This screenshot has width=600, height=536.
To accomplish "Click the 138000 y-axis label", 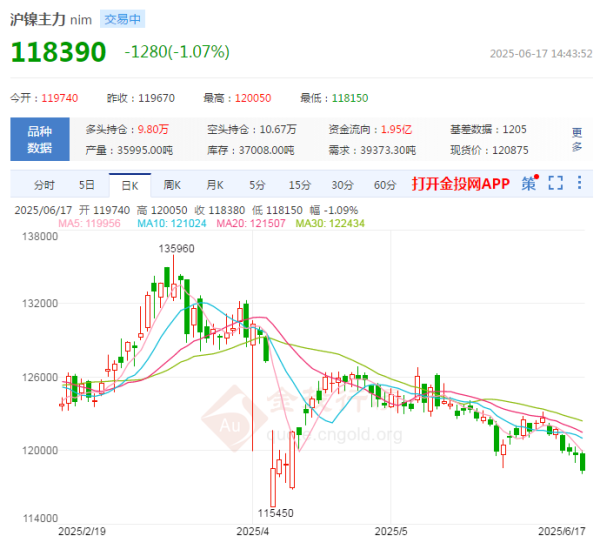I will tap(40, 236).
